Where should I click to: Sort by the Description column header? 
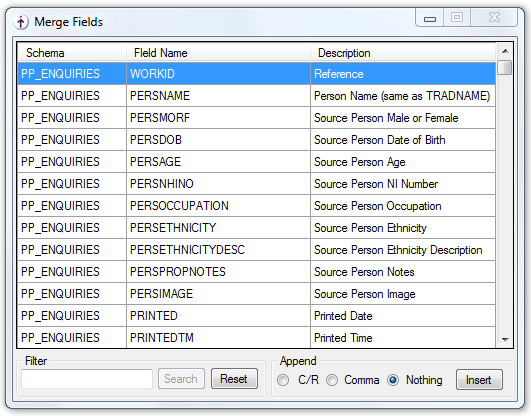click(x=403, y=53)
